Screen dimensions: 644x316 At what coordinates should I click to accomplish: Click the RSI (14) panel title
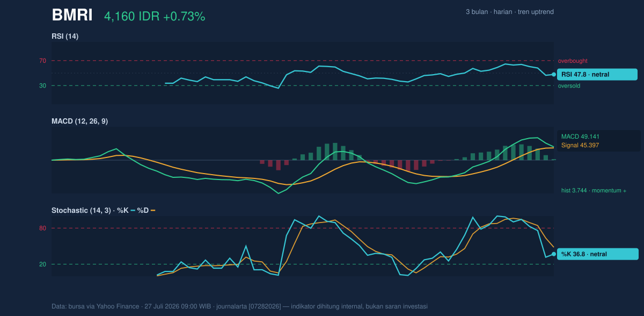click(65, 36)
